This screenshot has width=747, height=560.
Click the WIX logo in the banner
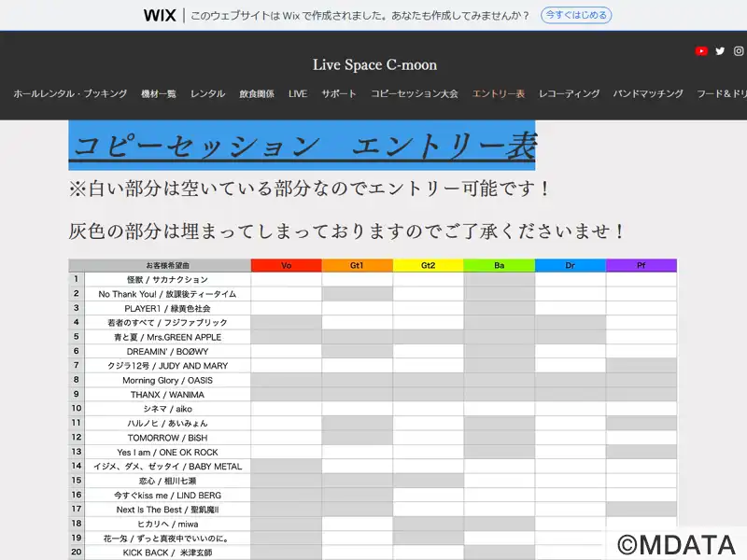click(160, 16)
